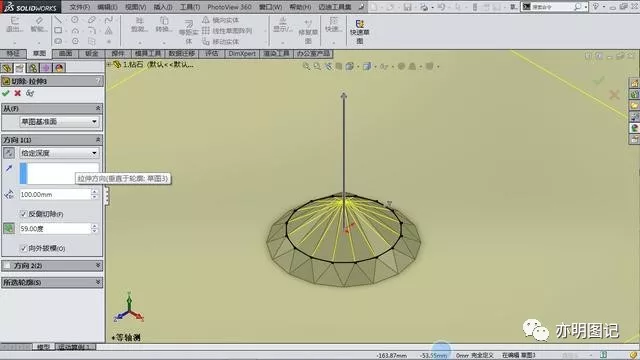
Task: Confirm with viewport corner green checkmark
Action: 599,81
